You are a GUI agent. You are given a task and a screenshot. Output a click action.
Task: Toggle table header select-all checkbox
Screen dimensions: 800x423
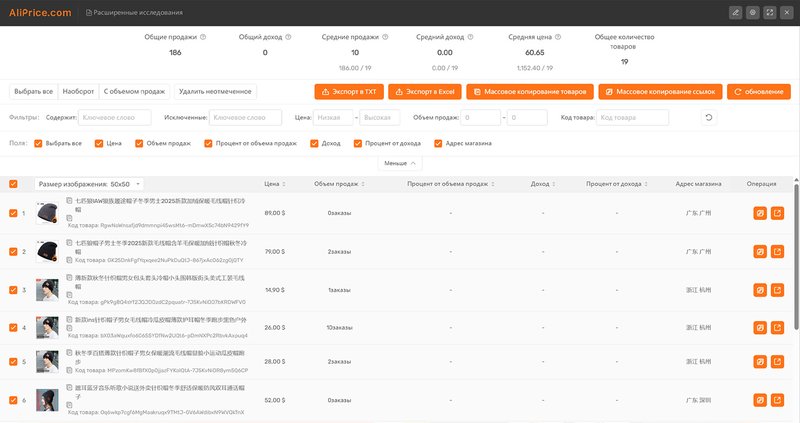tap(13, 184)
